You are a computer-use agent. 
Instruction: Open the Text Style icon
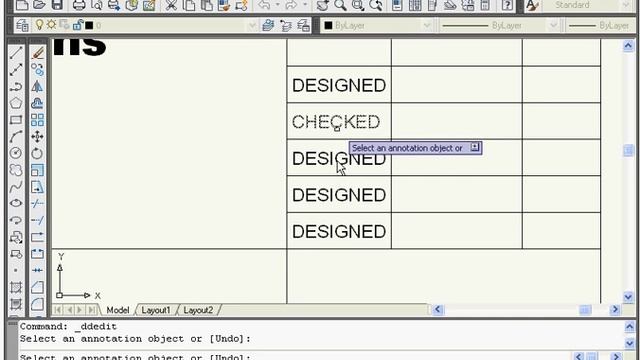[x=532, y=5]
